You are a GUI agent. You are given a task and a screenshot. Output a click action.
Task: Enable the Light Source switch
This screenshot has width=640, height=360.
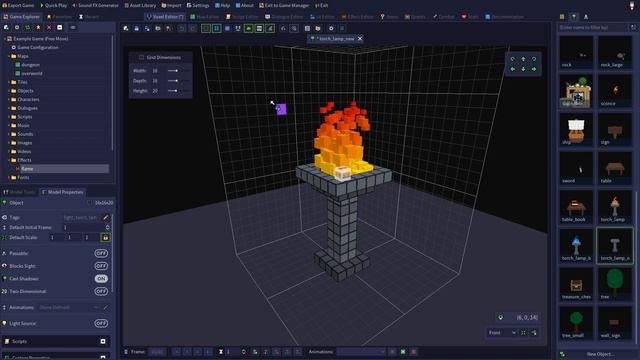(x=101, y=323)
